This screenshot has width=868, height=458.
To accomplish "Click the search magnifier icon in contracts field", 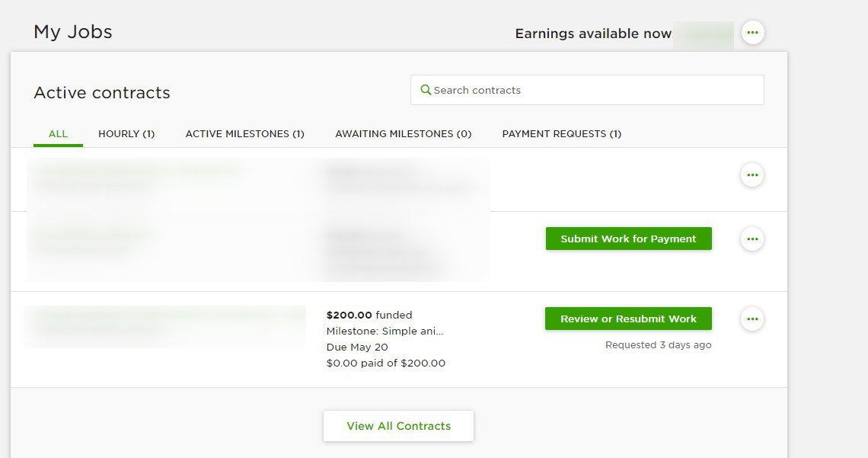I will pyautogui.click(x=425, y=90).
